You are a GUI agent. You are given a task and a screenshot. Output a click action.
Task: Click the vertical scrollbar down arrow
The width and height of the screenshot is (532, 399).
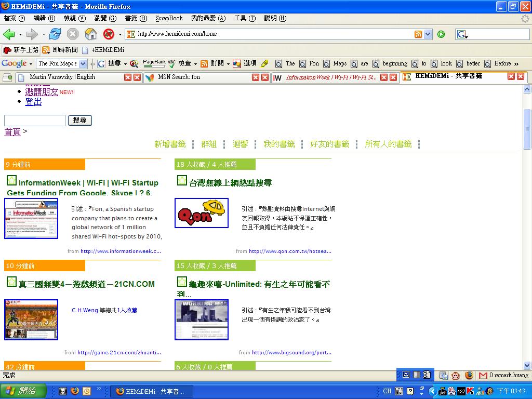[527, 365]
